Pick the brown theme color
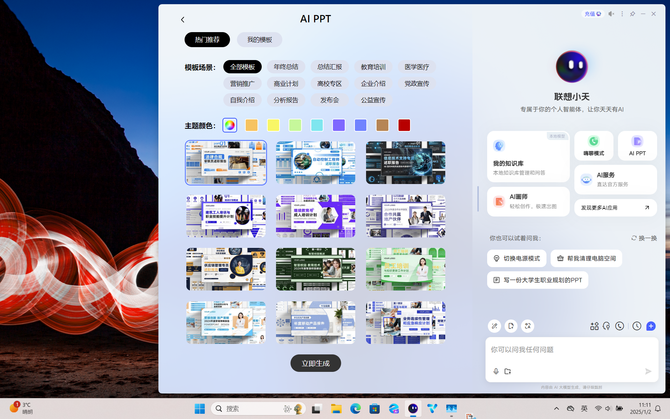This screenshot has width=670, height=419. tap(382, 125)
